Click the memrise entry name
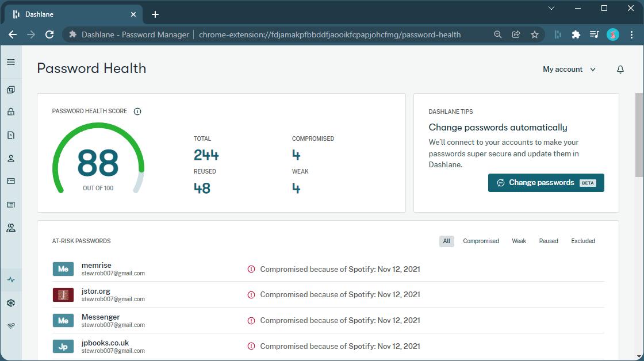 coord(96,266)
